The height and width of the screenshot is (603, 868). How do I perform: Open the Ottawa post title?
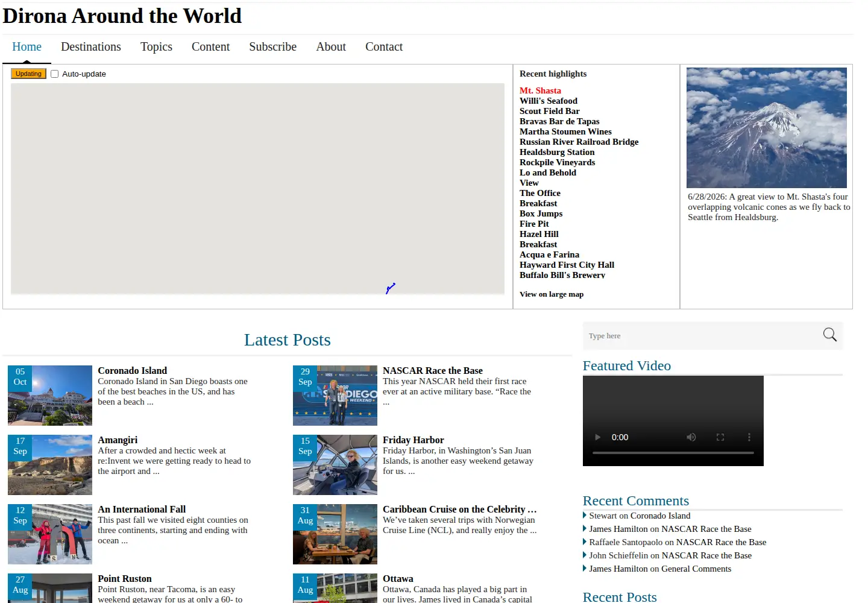click(x=398, y=579)
